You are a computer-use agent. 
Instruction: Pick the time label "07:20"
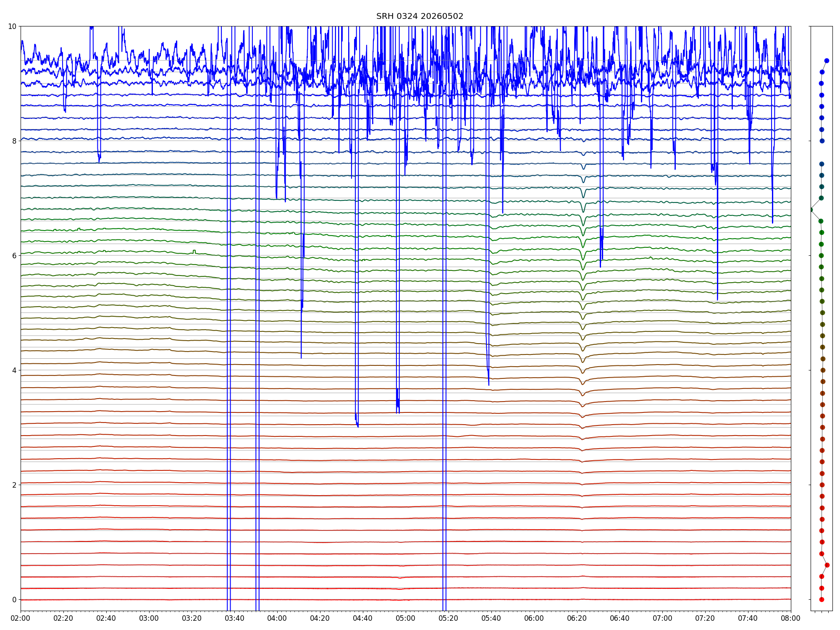[x=705, y=619]
